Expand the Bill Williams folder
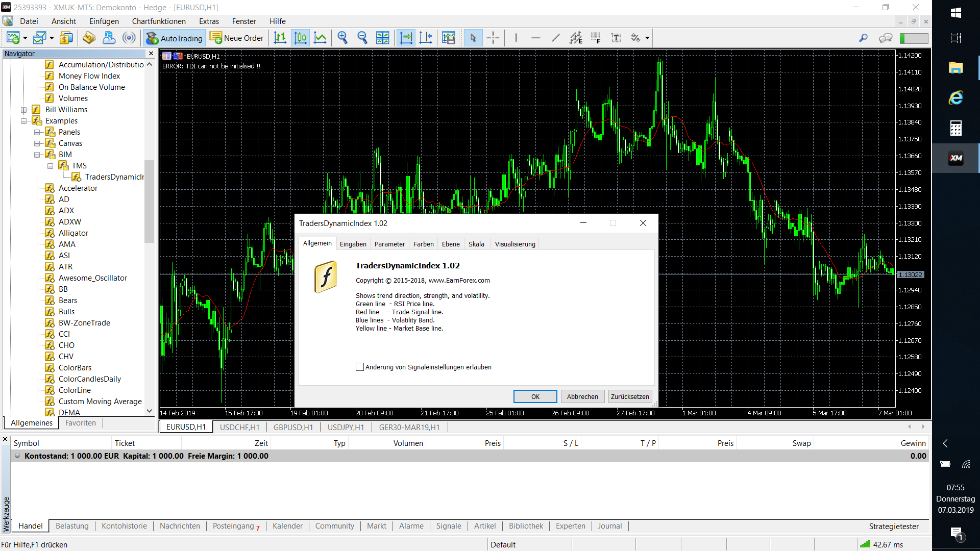Image resolution: width=980 pixels, height=551 pixels. click(x=23, y=110)
